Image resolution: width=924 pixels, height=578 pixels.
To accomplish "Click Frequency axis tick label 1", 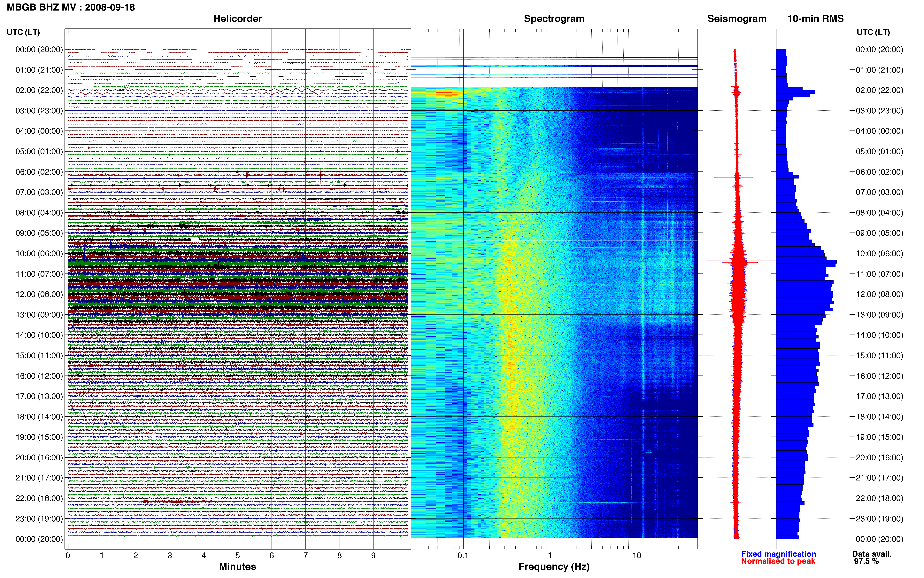I will pos(550,556).
